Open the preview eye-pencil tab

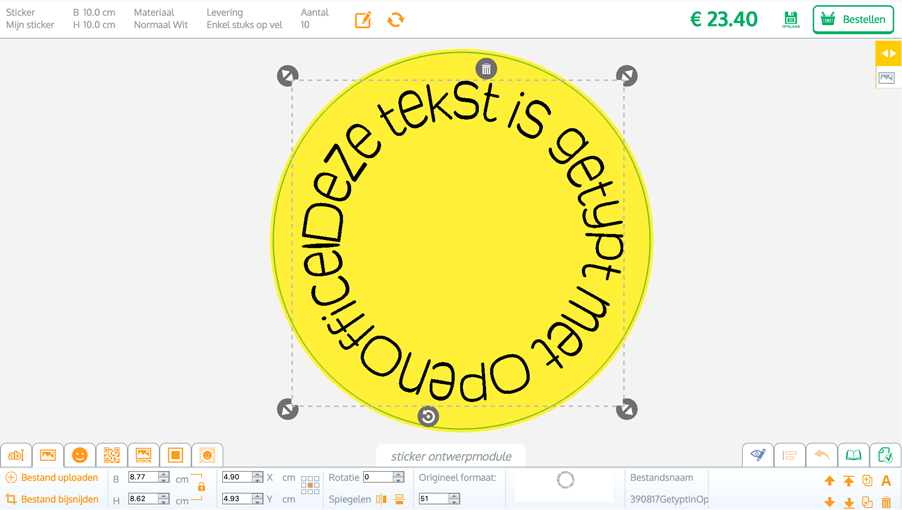(x=758, y=455)
